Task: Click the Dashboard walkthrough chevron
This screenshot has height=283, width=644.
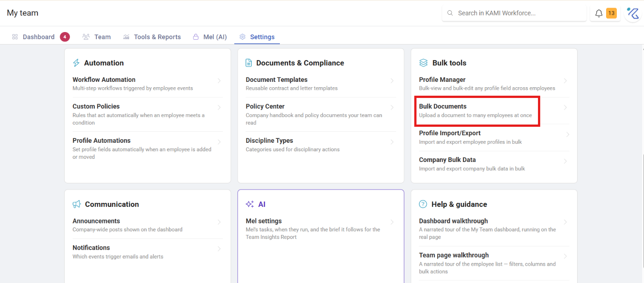Action: 566,222
